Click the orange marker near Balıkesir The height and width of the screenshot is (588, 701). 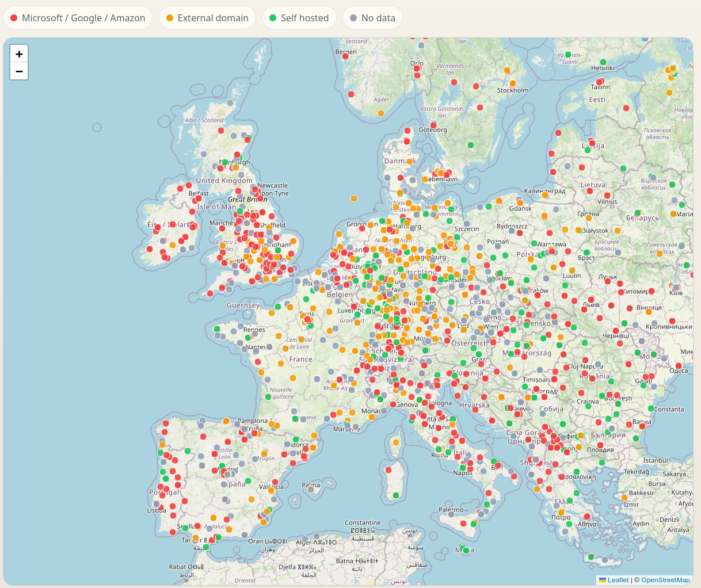click(624, 498)
